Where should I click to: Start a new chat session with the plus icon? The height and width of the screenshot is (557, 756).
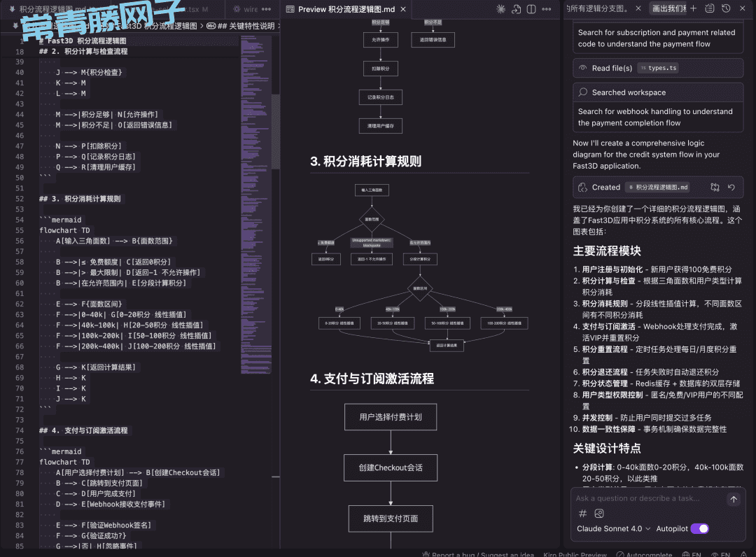click(693, 8)
